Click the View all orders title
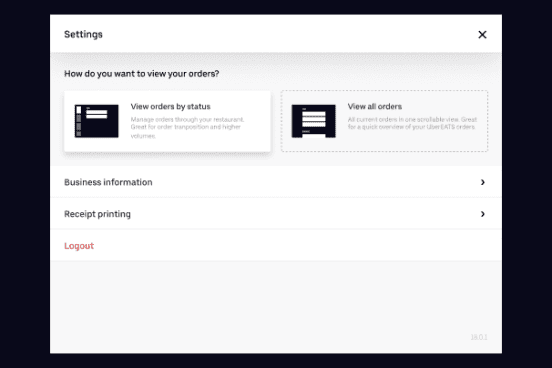552x368 pixels. (x=375, y=106)
